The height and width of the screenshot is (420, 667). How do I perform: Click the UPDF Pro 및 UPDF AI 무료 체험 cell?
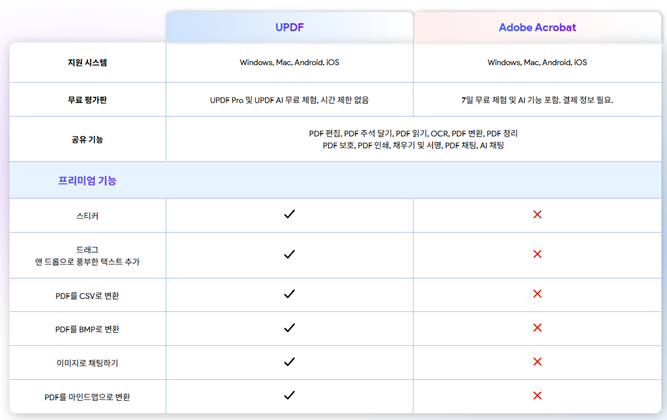289,100
